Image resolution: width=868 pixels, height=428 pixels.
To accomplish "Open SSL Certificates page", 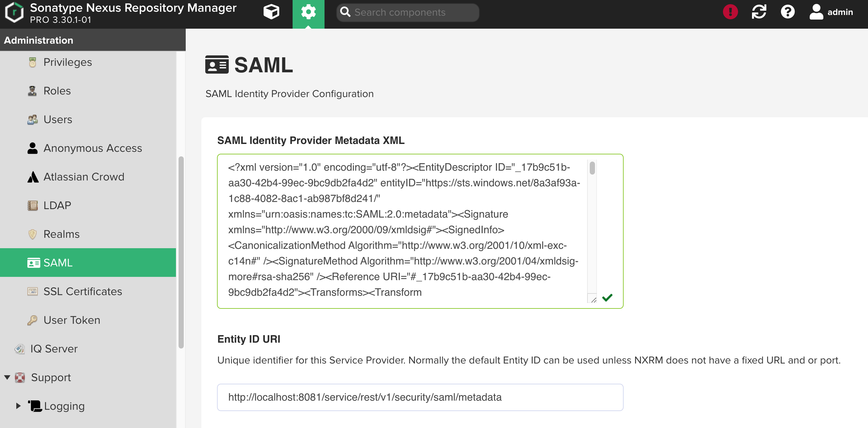I will (x=82, y=291).
